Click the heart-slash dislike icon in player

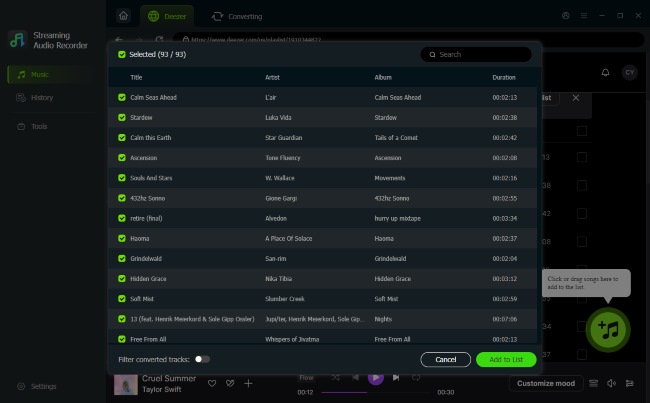tap(230, 384)
